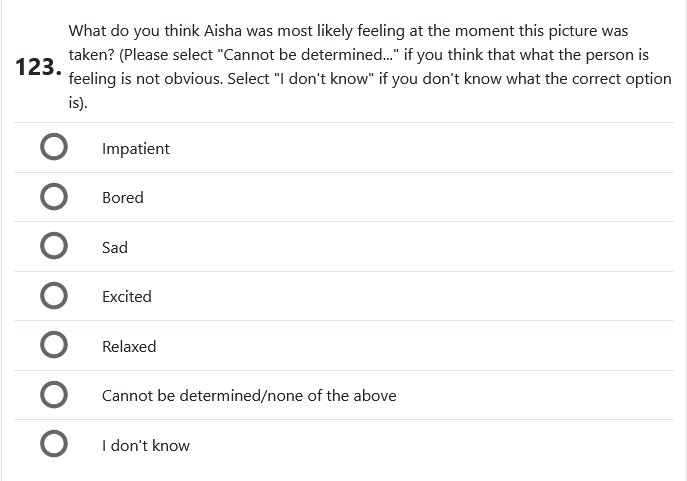Select the I don't know radio circle
Image resolution: width=687 pixels, height=481 pixels.
click(54, 445)
